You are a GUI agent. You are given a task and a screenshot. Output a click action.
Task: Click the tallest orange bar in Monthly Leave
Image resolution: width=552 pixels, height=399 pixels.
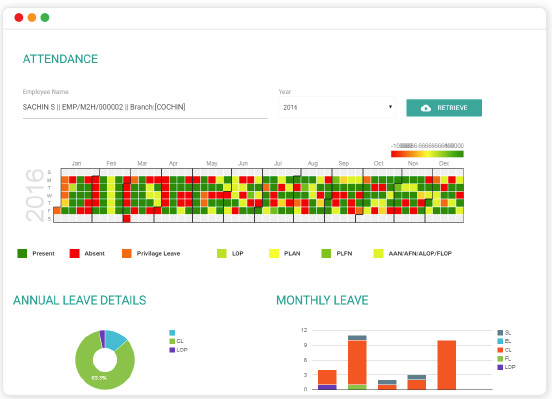point(446,365)
